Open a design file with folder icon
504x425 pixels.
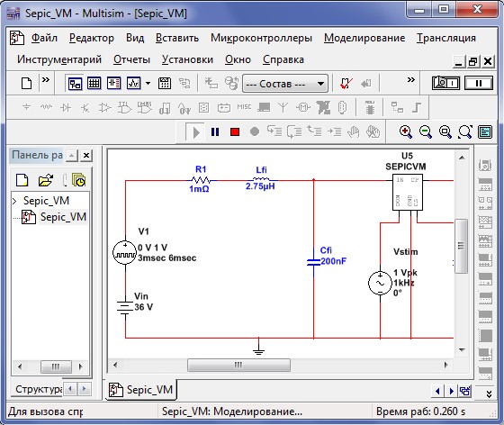46,180
